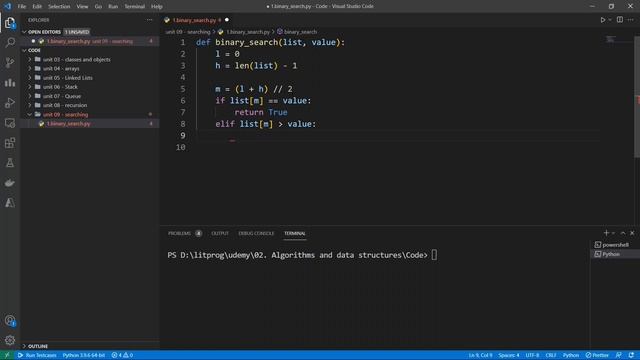Viewport: 640px width, 360px height.
Task: Maximize the terminal panel size
Action: coord(623,233)
